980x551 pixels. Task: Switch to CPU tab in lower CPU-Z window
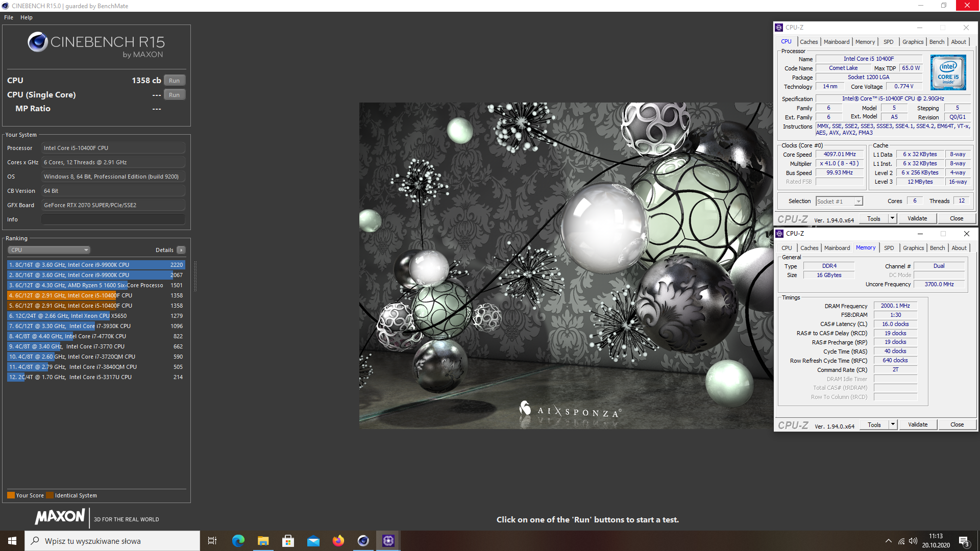[787, 248]
